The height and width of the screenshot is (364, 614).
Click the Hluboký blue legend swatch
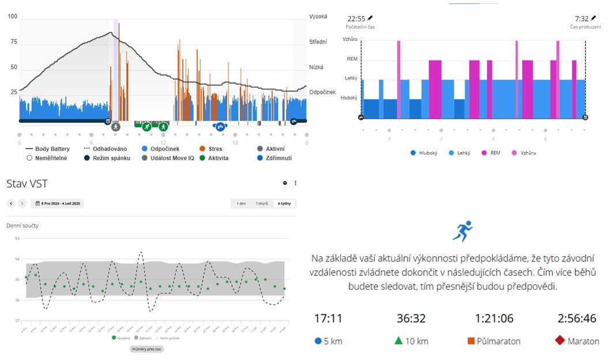tap(413, 153)
